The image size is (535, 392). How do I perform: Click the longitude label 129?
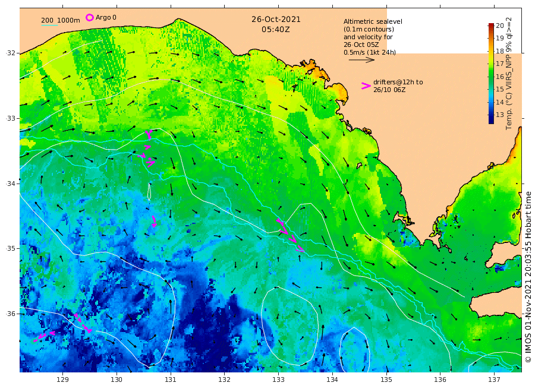[63, 380]
